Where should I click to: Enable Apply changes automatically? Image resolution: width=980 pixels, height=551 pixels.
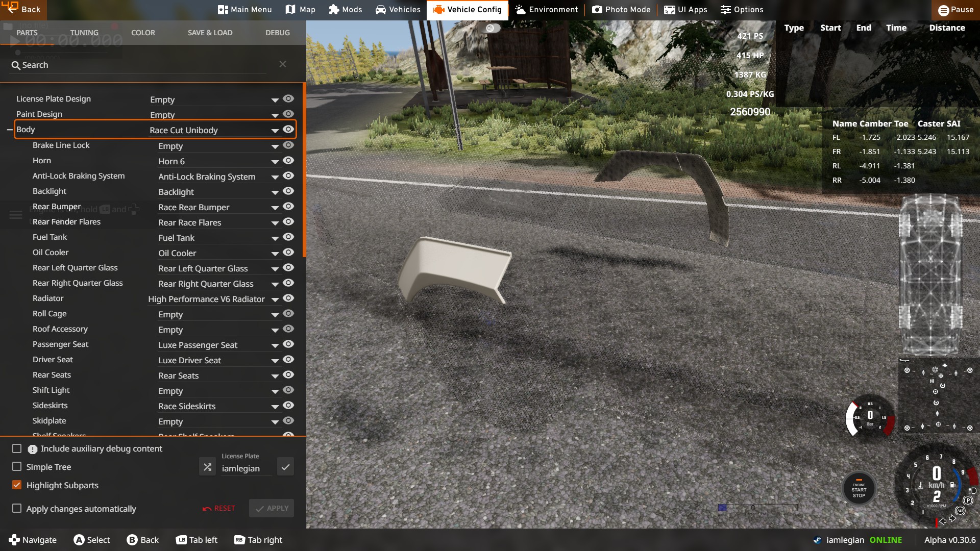17,509
